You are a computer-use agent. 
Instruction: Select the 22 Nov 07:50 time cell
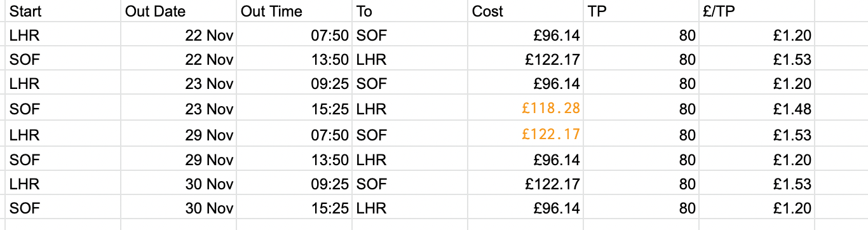coord(294,36)
